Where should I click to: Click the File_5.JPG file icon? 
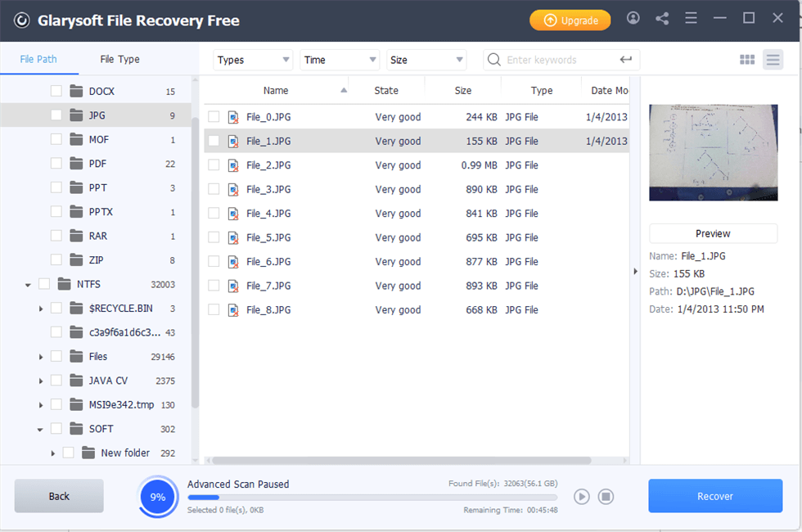pyautogui.click(x=233, y=237)
